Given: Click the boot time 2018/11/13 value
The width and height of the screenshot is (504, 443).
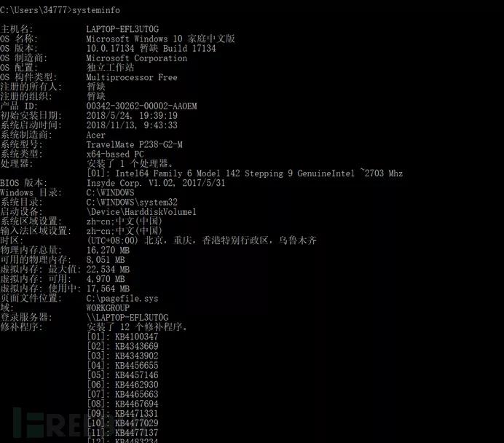Looking at the screenshot, I should [132, 125].
